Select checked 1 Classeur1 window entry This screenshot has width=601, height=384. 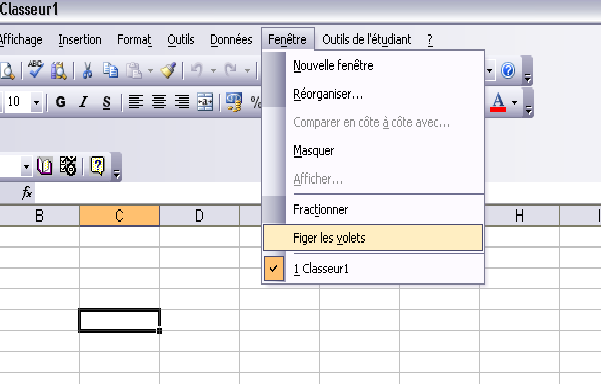point(373,268)
